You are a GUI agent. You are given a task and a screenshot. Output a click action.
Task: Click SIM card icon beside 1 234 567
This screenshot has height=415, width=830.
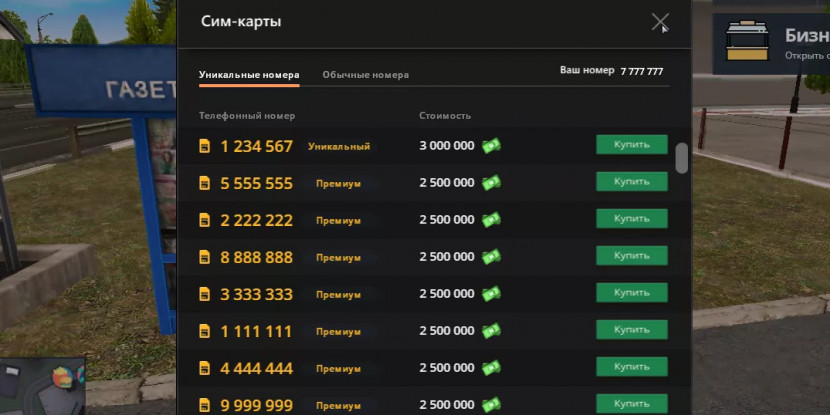tap(205, 146)
